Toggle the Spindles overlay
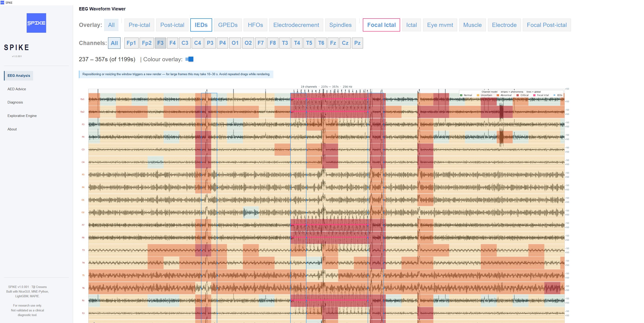 coord(340,25)
